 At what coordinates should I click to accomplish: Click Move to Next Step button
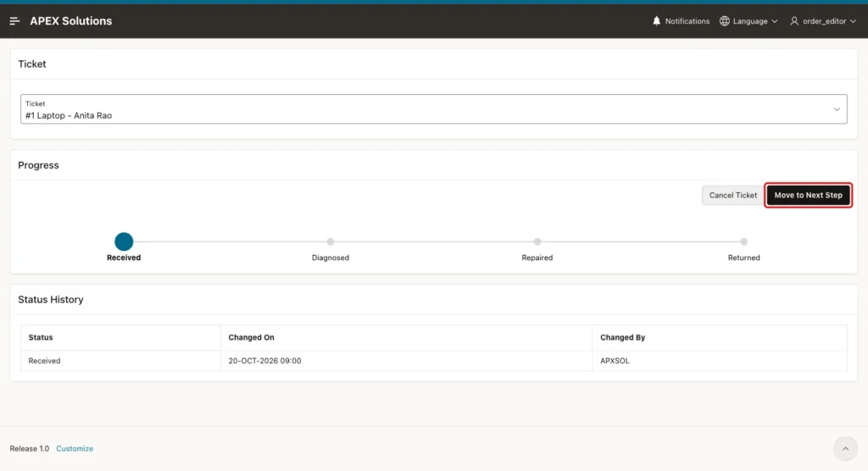coord(808,196)
